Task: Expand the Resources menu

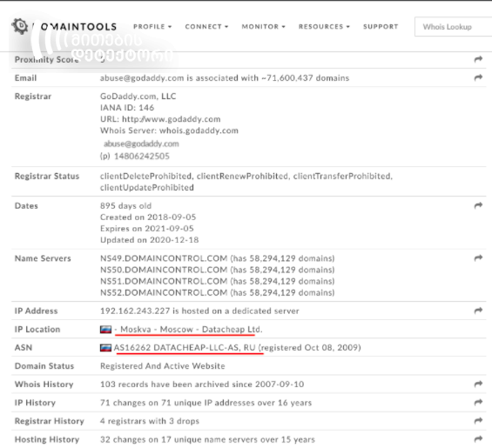Action: (324, 27)
